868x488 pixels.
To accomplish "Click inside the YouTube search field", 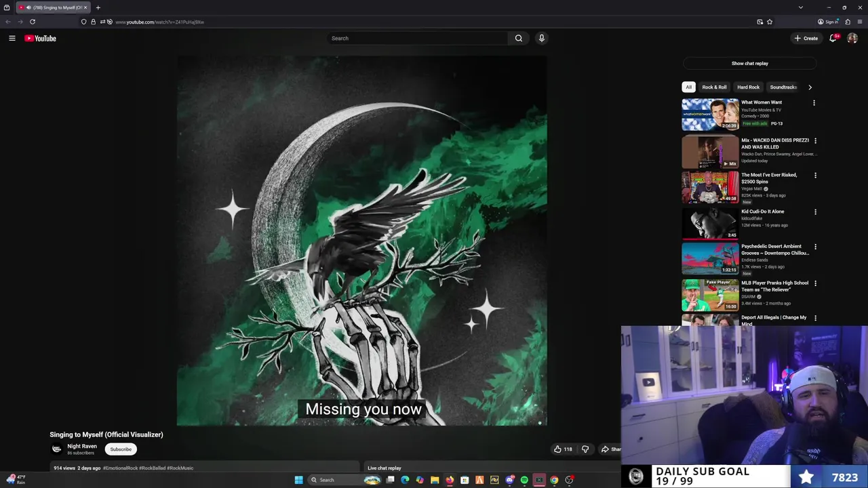I will click(417, 38).
